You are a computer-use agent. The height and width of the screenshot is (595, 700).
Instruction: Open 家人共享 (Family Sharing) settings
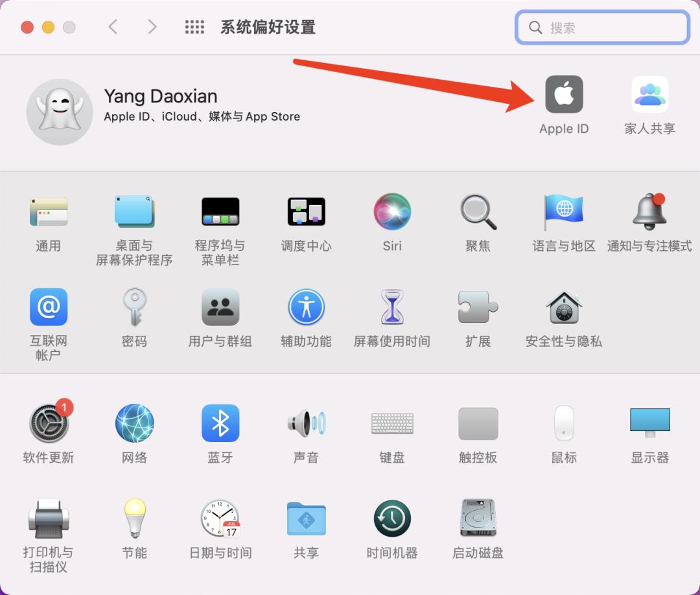pos(649,94)
